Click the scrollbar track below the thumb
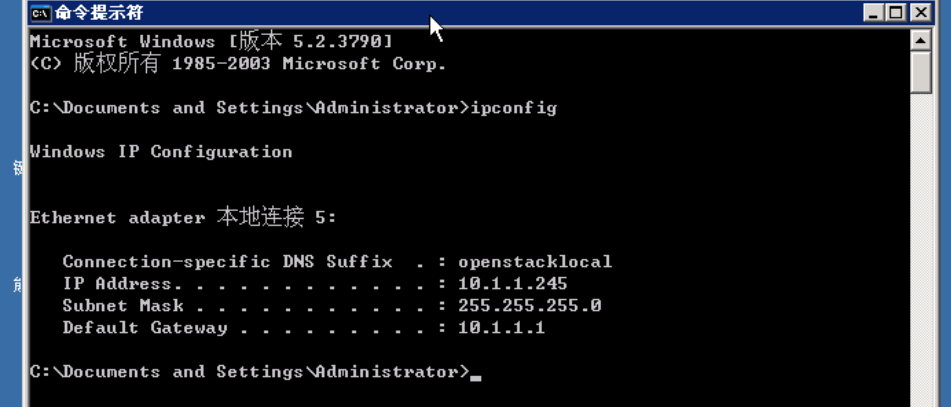951x407 pixels. click(x=921, y=250)
